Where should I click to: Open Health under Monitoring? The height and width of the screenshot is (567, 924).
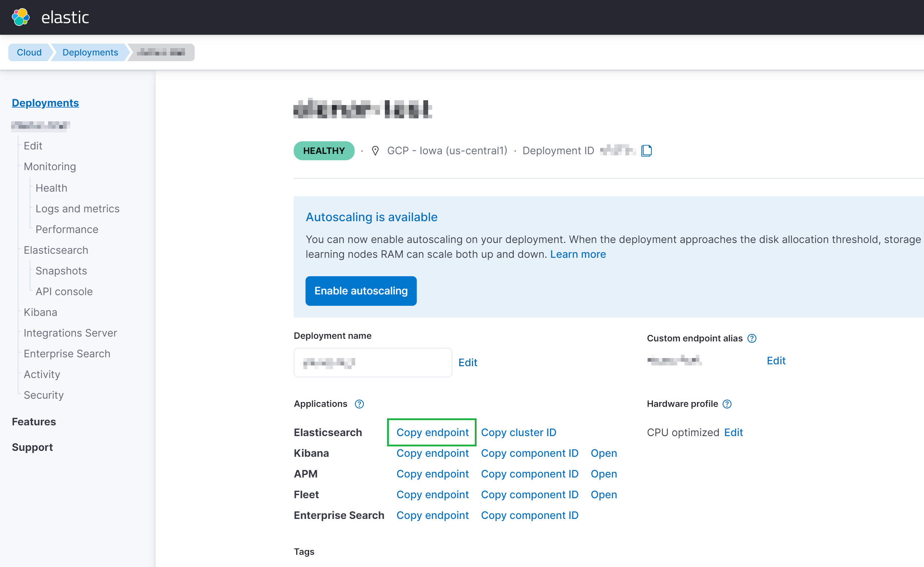click(x=51, y=188)
